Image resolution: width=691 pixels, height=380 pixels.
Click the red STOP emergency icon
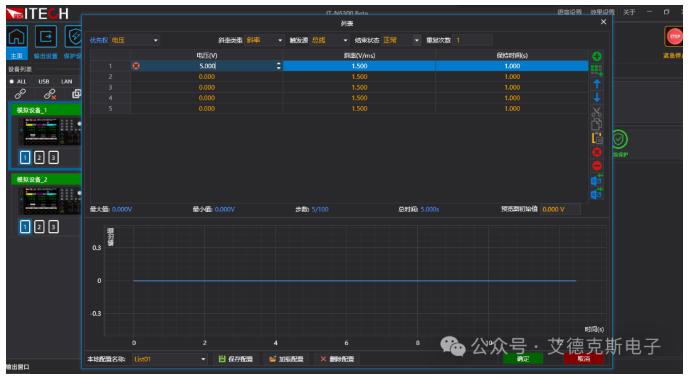(674, 37)
